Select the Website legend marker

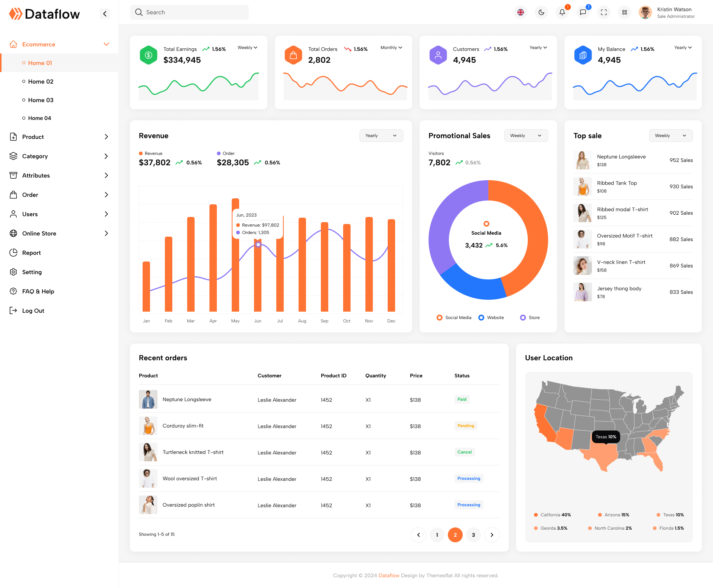(x=481, y=318)
